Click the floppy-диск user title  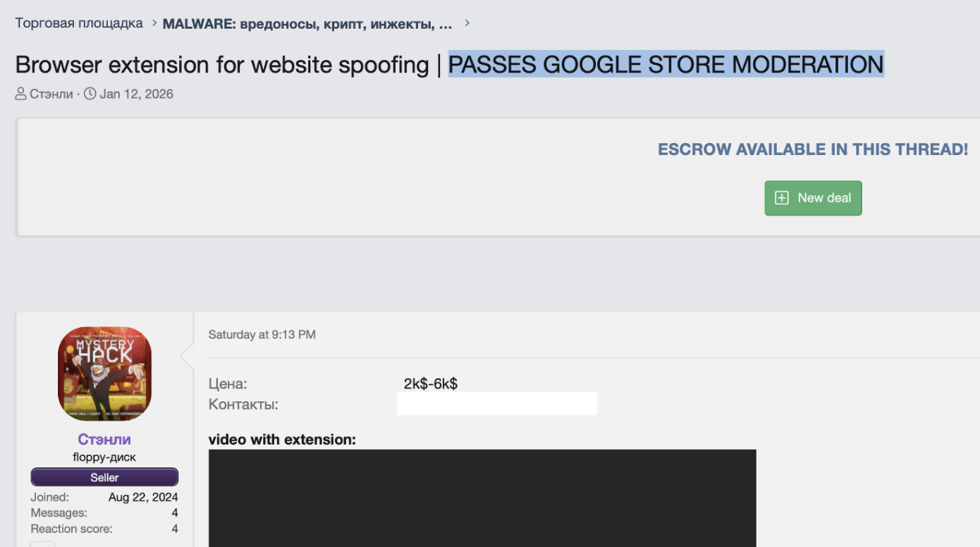point(104,457)
